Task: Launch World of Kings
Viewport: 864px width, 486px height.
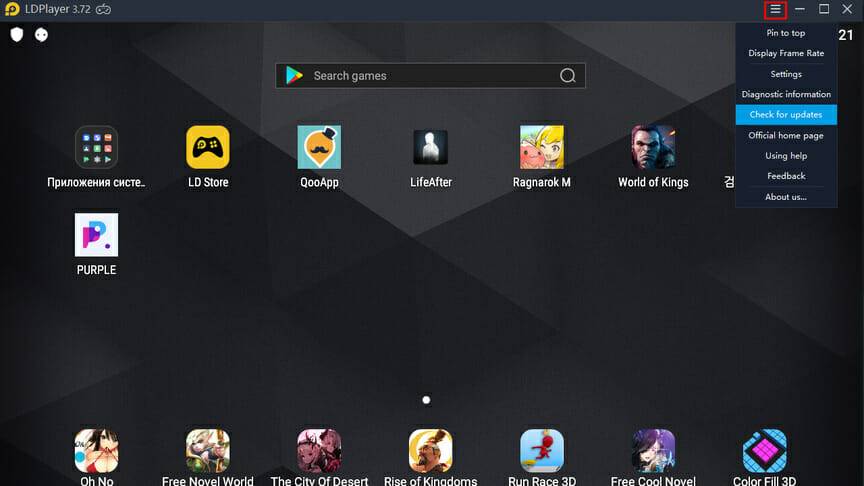Action: [653, 147]
